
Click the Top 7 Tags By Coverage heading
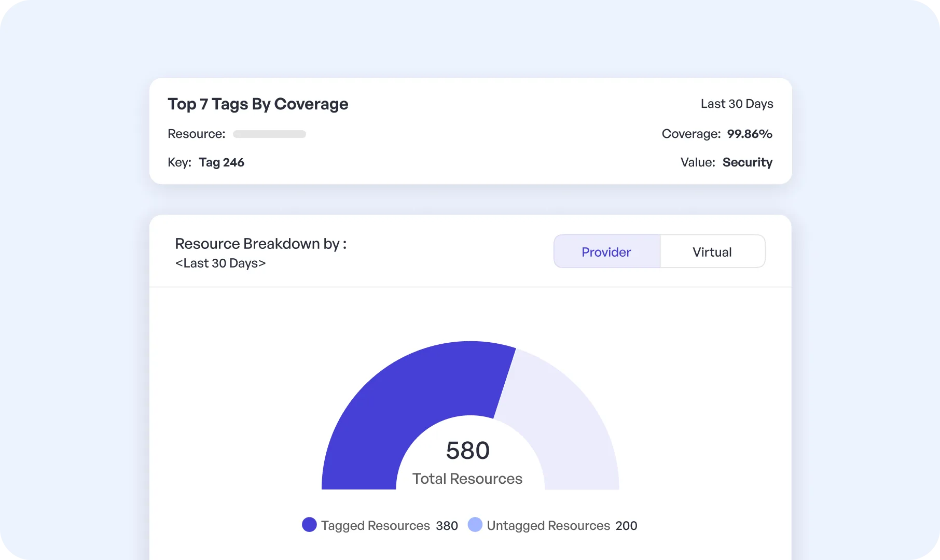click(x=258, y=104)
